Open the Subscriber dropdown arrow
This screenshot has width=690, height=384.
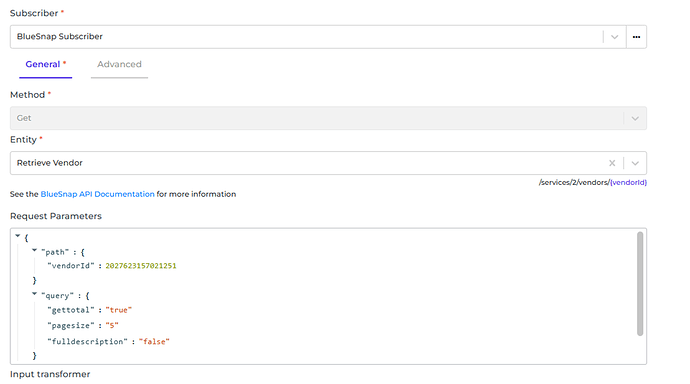[x=614, y=37]
